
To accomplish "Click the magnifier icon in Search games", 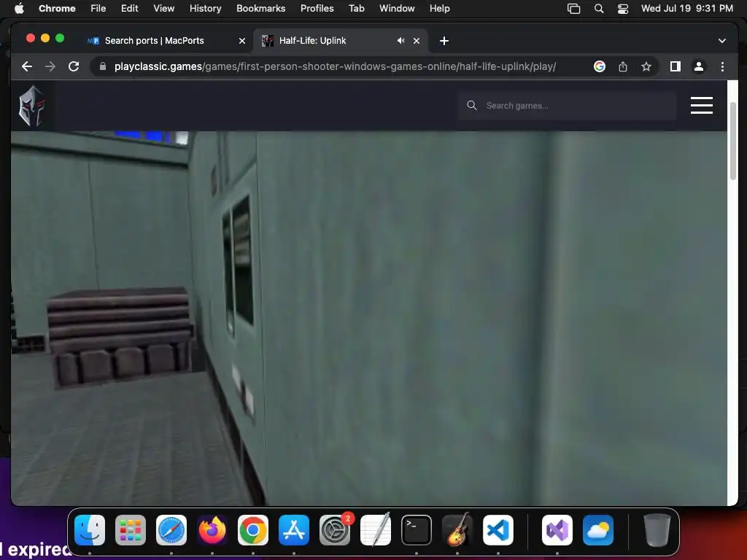I will click(472, 105).
